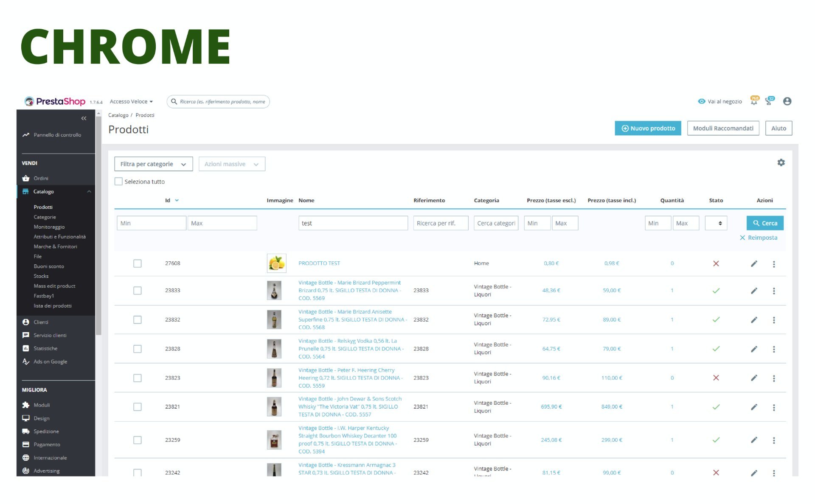Open more actions menu for product 23833
Screen dimensions: 815x504
point(774,291)
